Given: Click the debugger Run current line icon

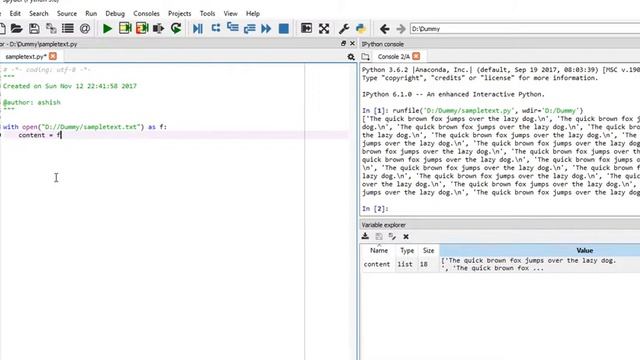Looking at the screenshot, I should [216, 28].
